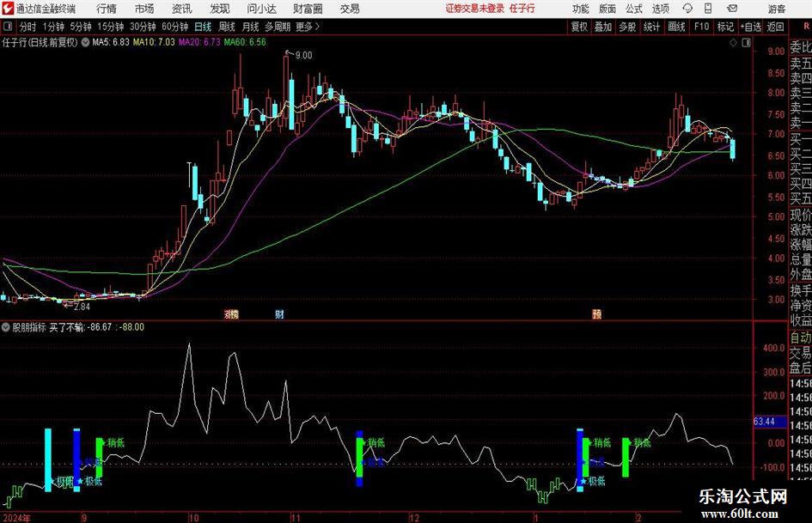Click the 自动 label in right sidebar
This screenshot has height=523, width=812.
click(x=801, y=338)
